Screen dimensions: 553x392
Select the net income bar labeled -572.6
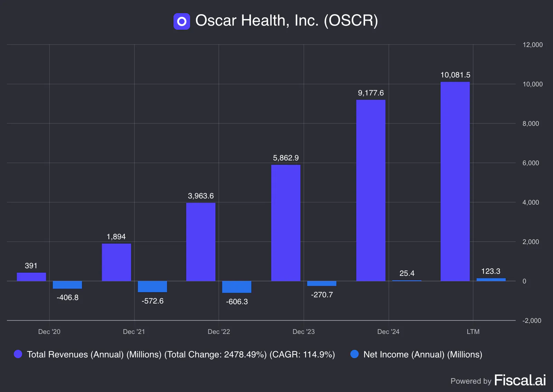tap(152, 287)
